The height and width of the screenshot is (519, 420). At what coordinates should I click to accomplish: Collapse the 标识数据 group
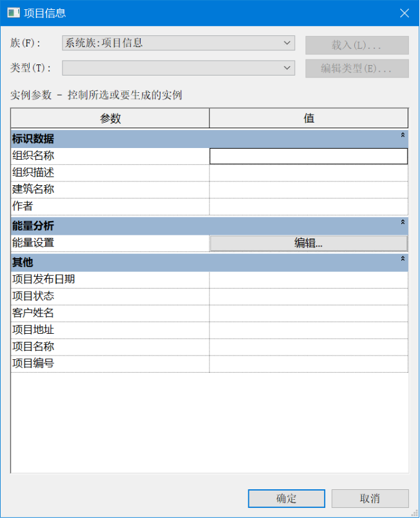point(403,135)
